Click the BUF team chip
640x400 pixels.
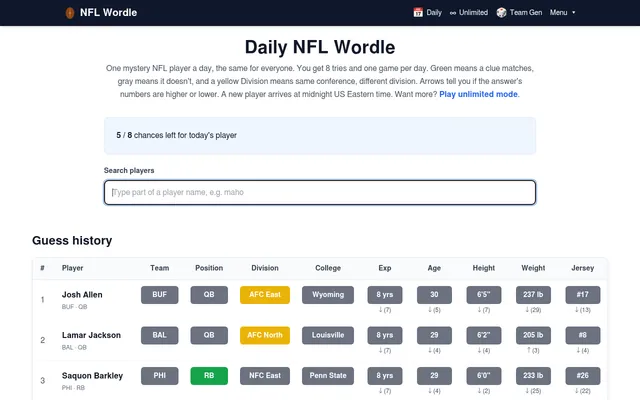click(x=160, y=295)
